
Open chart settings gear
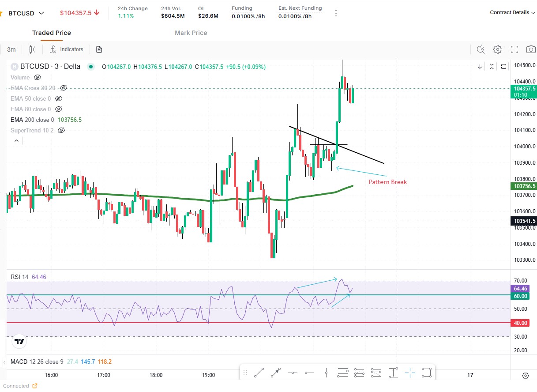coord(498,49)
